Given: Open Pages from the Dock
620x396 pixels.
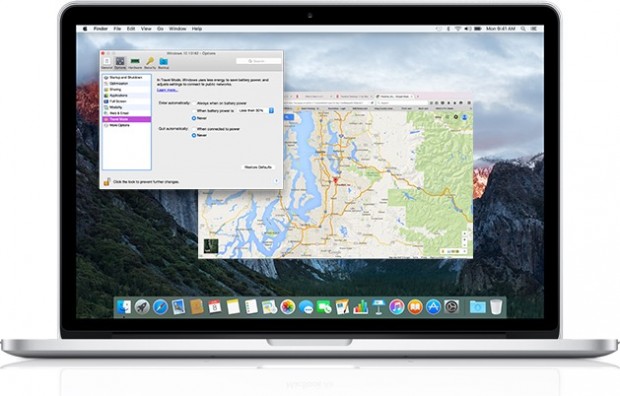Looking at the screenshot, I should 342,307.
